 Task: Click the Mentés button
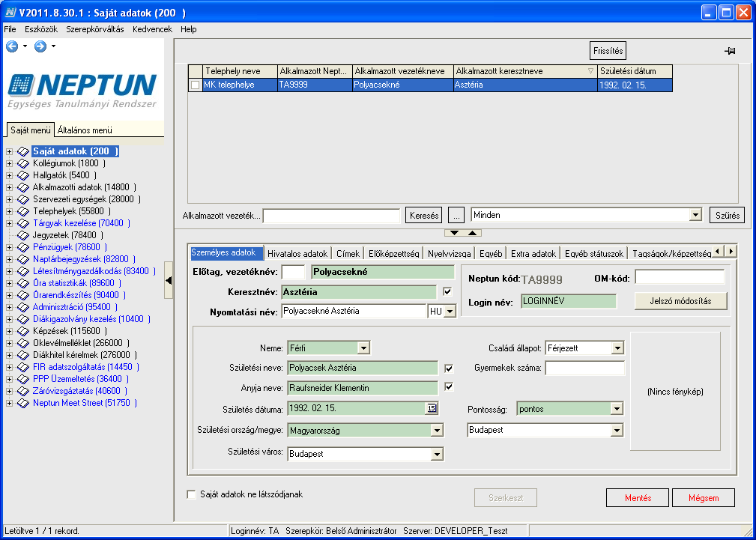[x=638, y=498]
